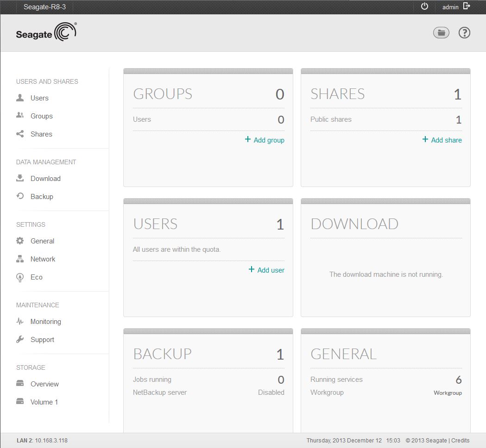Click the GROUPS card heading
This screenshot has height=448, width=486.
click(x=163, y=94)
